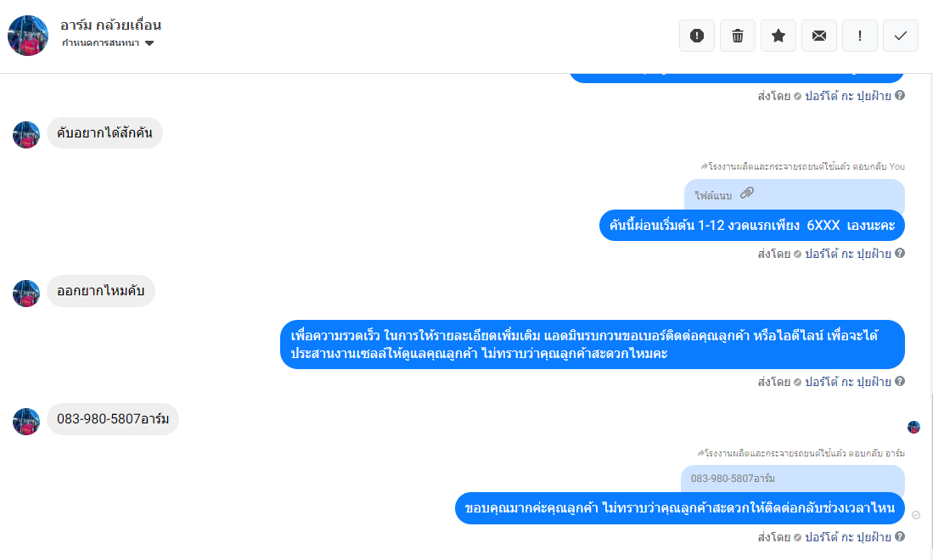Mark conversation done with checkmark button
This screenshot has height=560, width=933.
901,36
